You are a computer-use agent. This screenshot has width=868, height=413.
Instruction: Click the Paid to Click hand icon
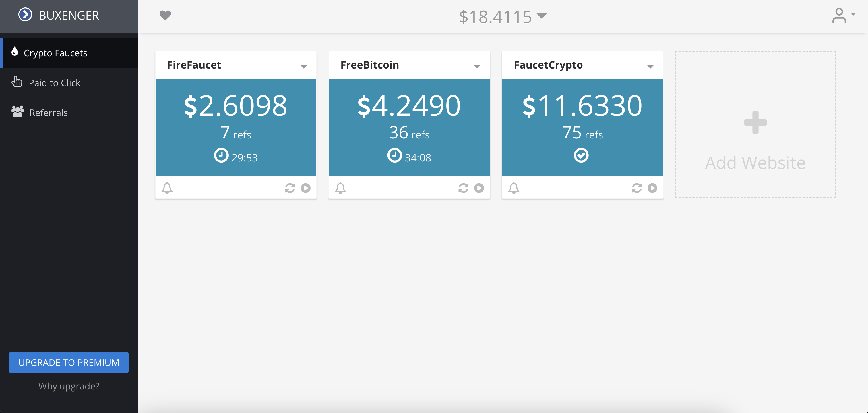point(17,82)
